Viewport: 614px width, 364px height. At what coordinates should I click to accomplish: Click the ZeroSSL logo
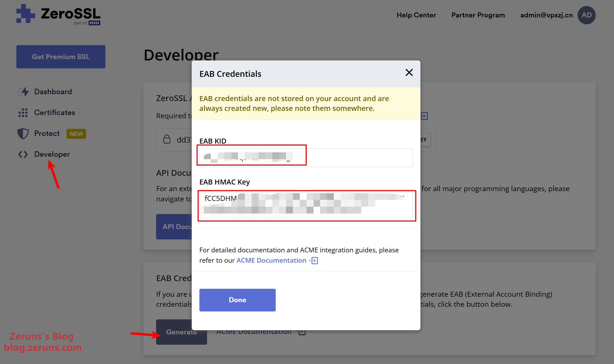[x=58, y=15]
